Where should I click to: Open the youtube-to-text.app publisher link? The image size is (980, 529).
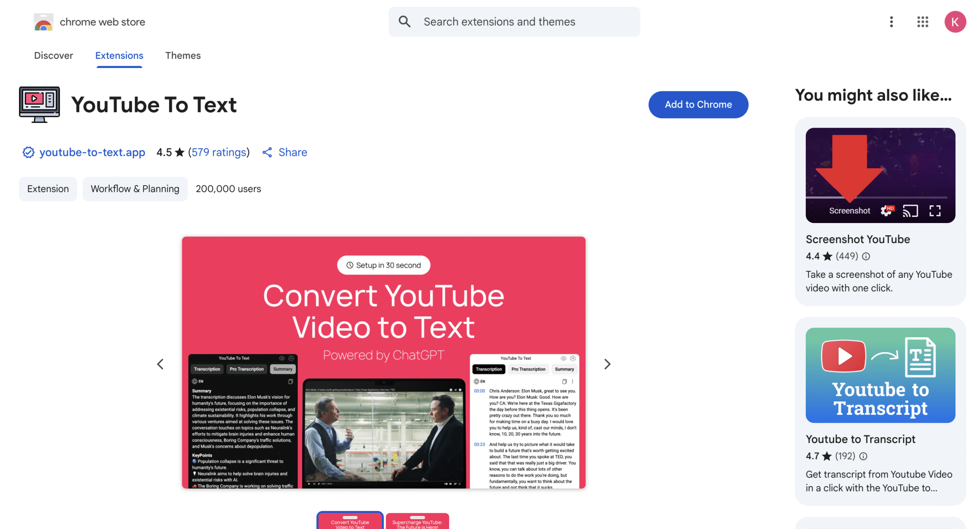point(92,152)
